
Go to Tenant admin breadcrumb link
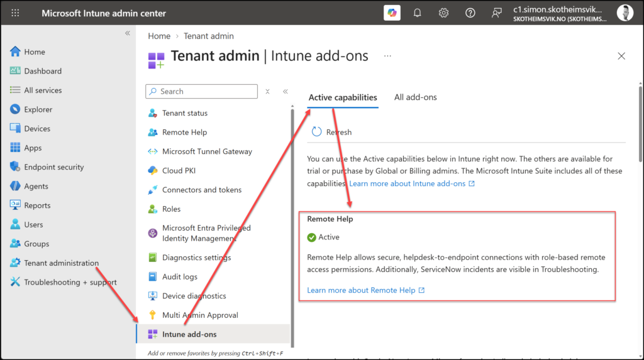pos(209,36)
